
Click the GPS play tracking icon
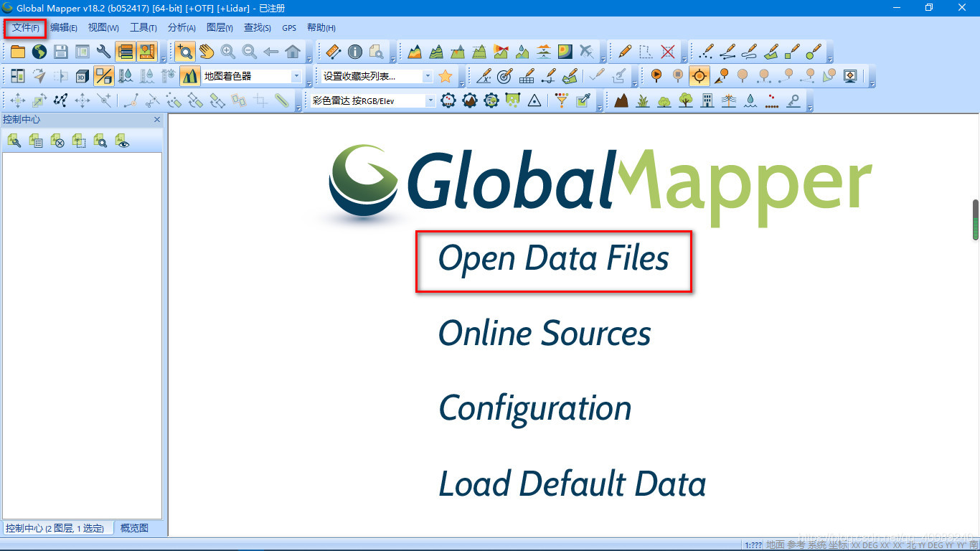(656, 76)
